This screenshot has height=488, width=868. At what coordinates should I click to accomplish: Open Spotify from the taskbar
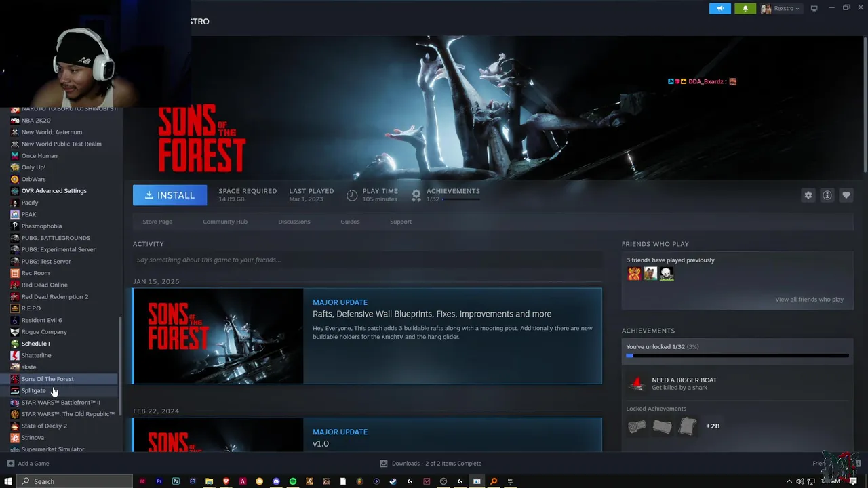(293, 481)
